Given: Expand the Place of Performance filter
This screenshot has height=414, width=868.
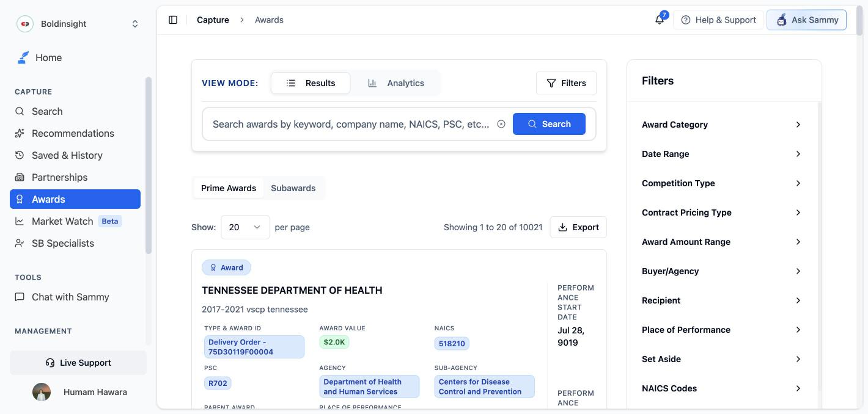Looking at the screenshot, I should (722, 330).
